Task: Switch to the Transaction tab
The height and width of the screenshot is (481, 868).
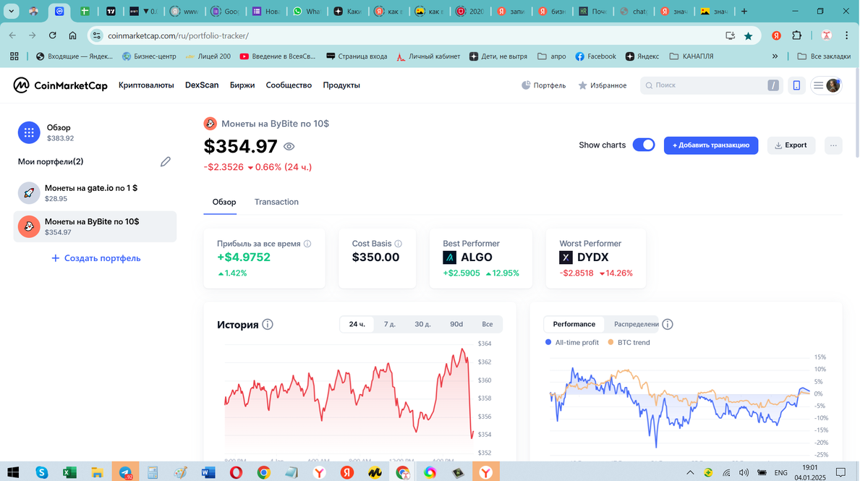Action: 276,202
